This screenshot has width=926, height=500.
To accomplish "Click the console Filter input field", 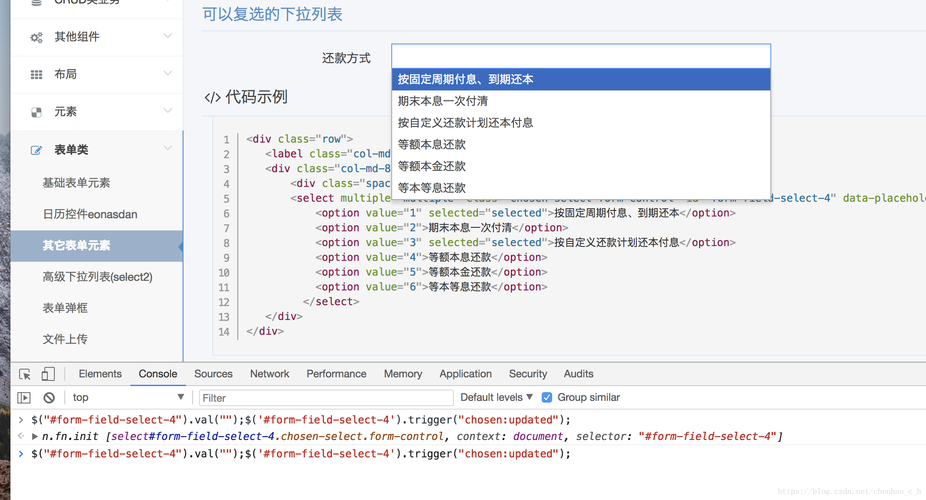I will [x=325, y=398].
